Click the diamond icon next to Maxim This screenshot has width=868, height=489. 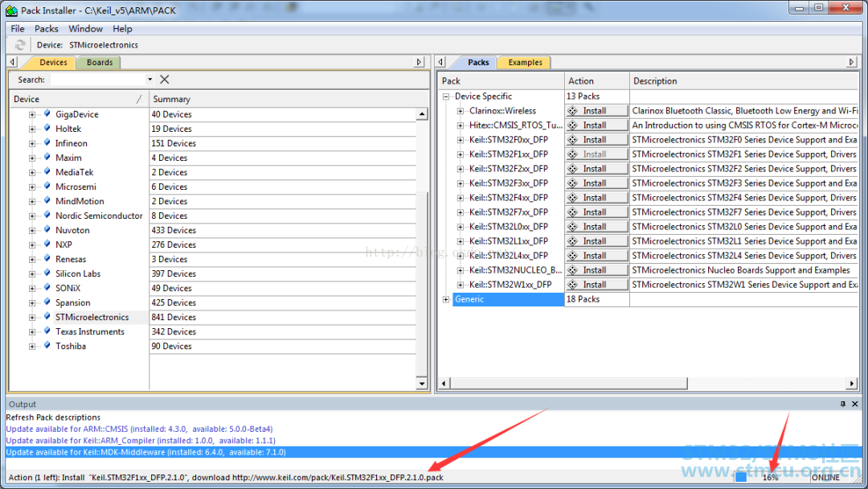(x=47, y=157)
